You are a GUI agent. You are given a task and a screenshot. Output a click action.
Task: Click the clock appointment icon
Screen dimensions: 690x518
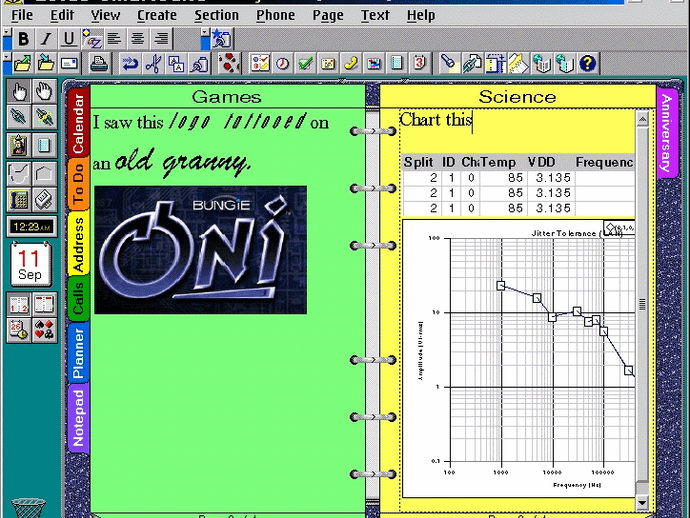point(283,63)
